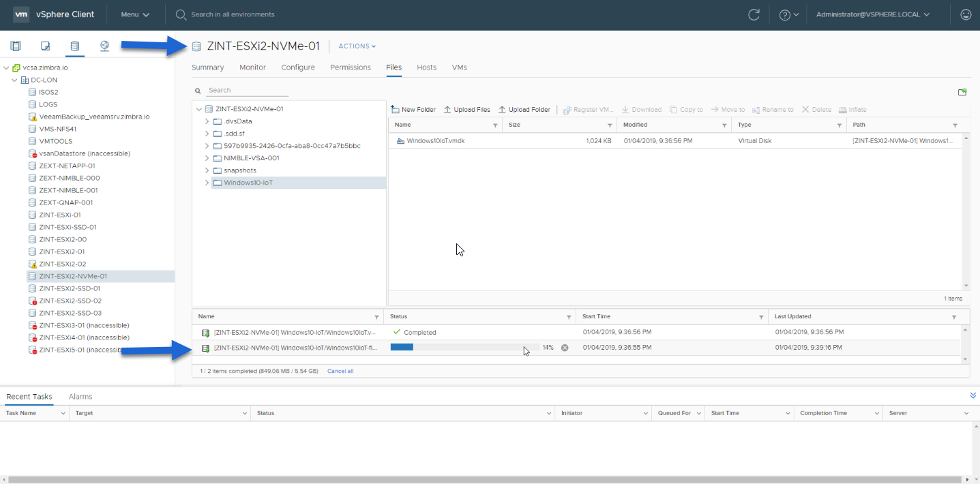
Task: Click Copy to toolbar button
Action: (686, 109)
